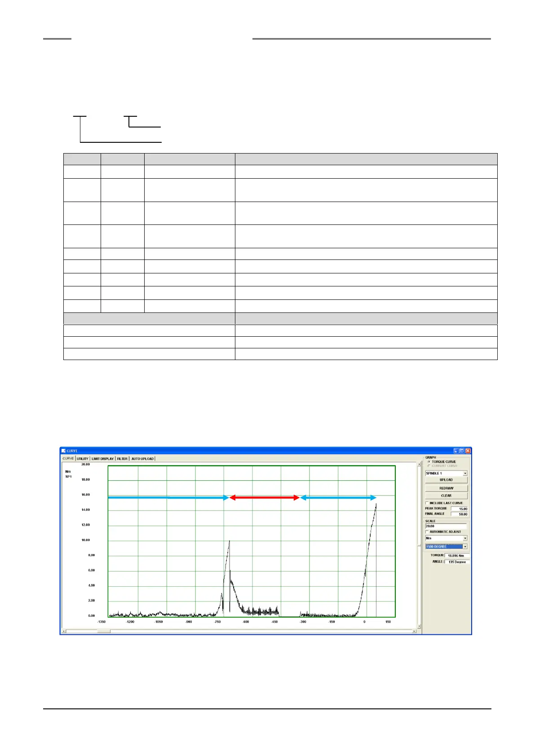Select the TORQUE CURVE radio button
This screenshot has height=756, width=535.
429,462
